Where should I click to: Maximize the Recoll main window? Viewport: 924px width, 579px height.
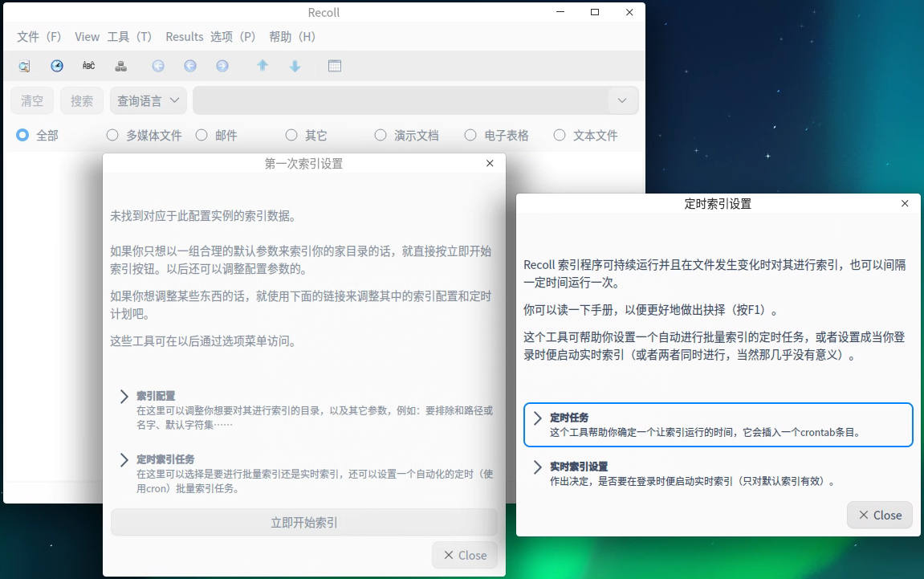[x=595, y=12]
